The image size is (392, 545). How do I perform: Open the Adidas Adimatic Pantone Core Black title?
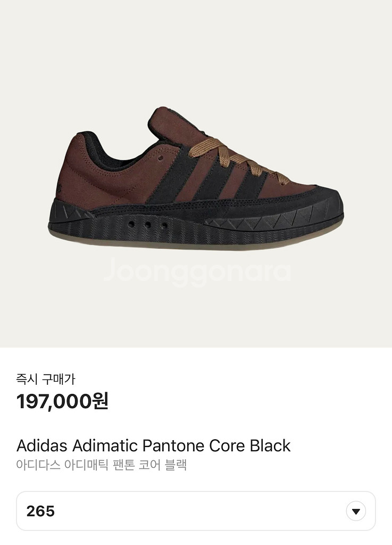[x=154, y=445]
